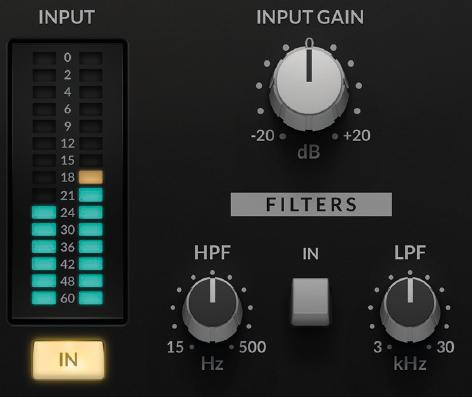This screenshot has width=472, height=397.
Task: Click the Input Gain knob
Action: coord(309,88)
